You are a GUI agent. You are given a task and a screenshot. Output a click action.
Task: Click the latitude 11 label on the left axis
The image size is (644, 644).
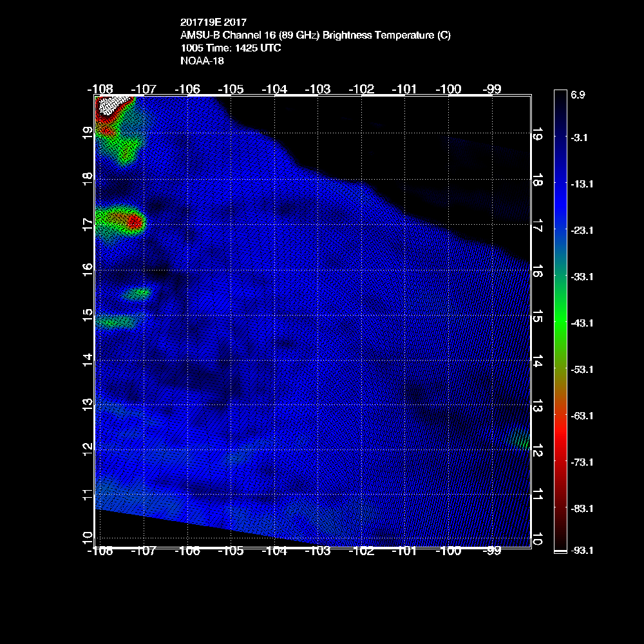pos(88,495)
